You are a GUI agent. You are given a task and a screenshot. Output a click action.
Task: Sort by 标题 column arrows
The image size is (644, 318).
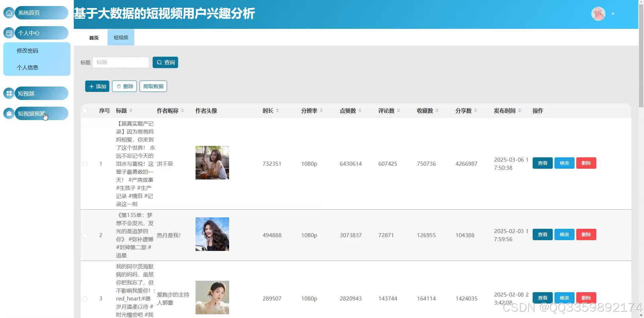click(x=131, y=111)
